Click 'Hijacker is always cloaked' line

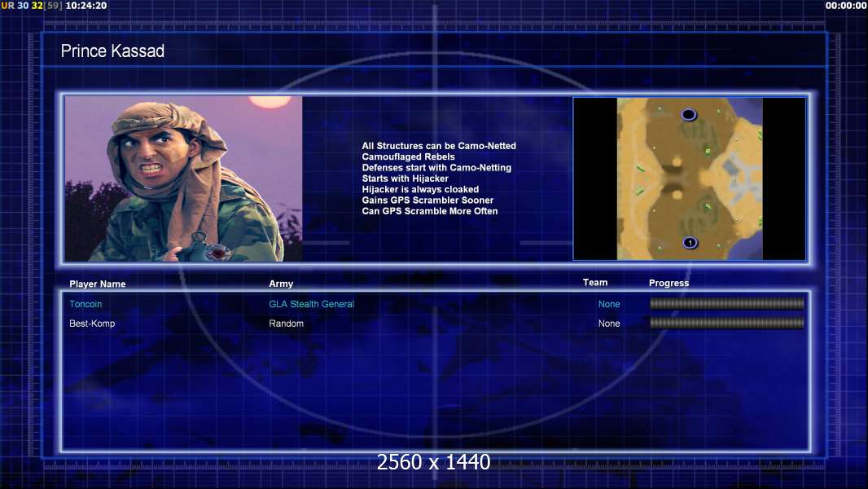(421, 189)
